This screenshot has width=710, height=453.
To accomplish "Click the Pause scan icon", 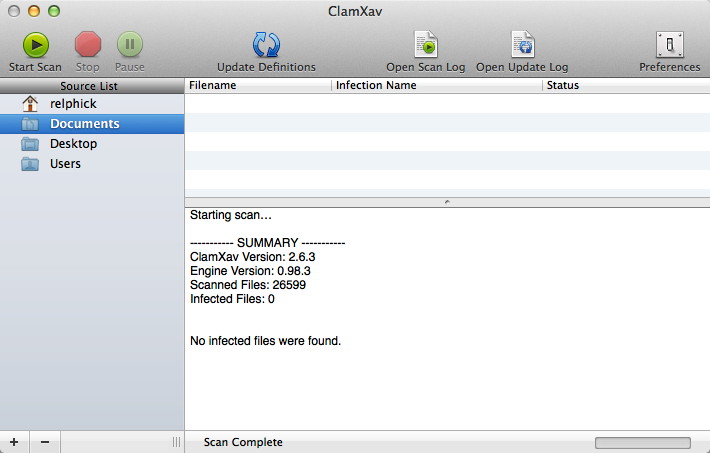I will click(130, 44).
